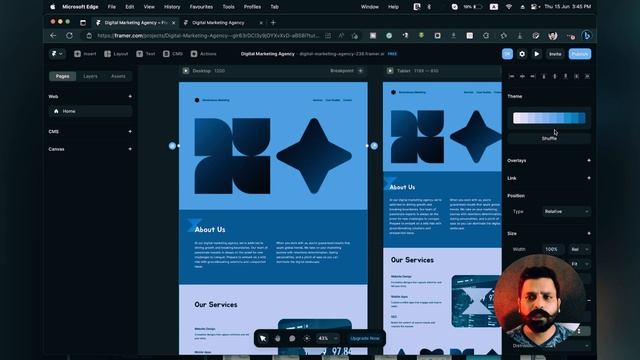Image resolution: width=640 pixels, height=360 pixels.
Task: Click the browser reload icon
Action: tap(69, 36)
